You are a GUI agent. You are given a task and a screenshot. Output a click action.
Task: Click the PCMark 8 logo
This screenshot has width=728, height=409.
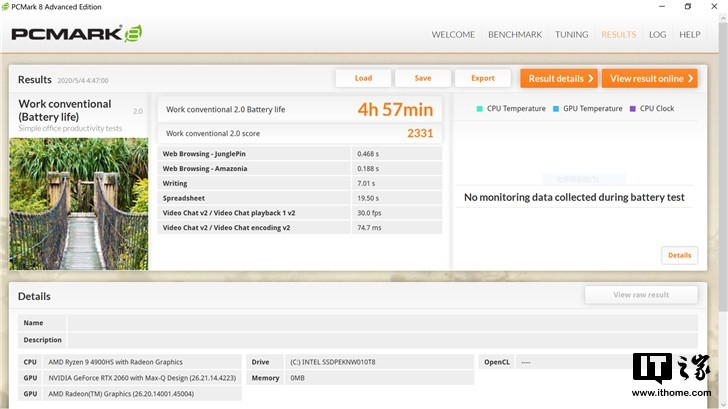[x=76, y=34]
